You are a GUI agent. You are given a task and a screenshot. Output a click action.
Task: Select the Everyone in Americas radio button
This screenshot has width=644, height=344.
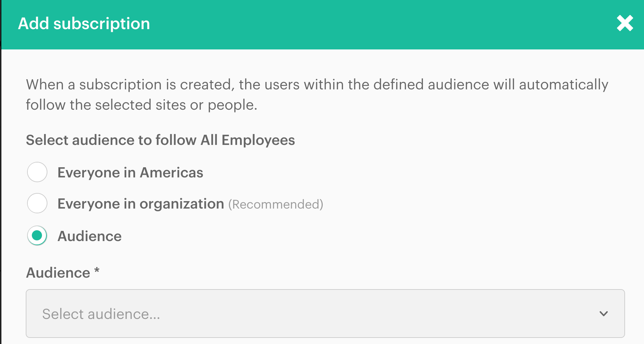(x=37, y=172)
